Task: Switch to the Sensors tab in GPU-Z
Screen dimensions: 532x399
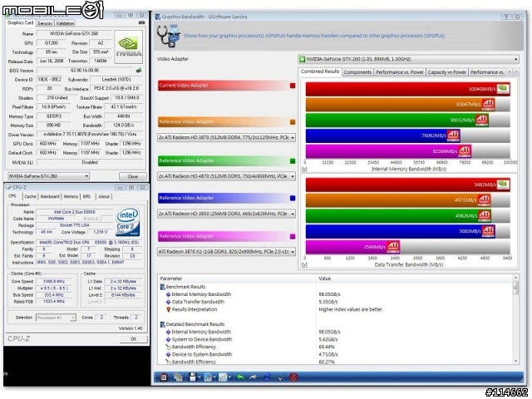Action: (x=45, y=23)
